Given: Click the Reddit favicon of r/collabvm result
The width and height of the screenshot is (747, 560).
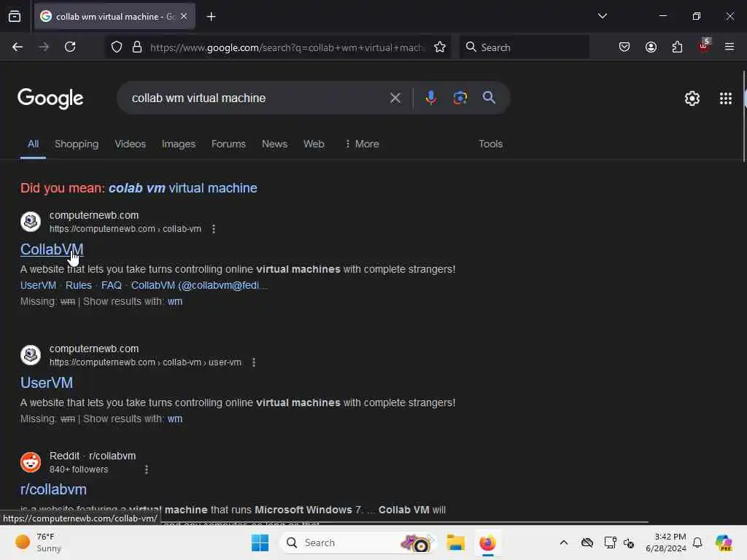Looking at the screenshot, I should click(x=31, y=462).
